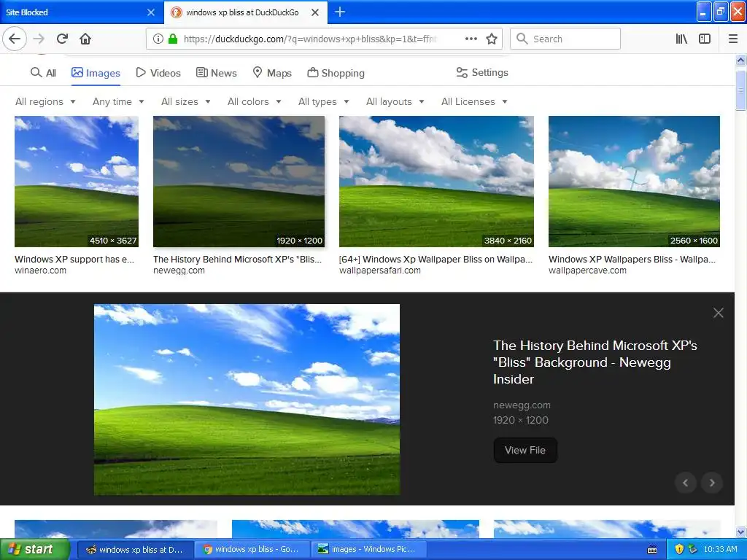
Task: Switch to Maps results
Action: [x=272, y=73]
